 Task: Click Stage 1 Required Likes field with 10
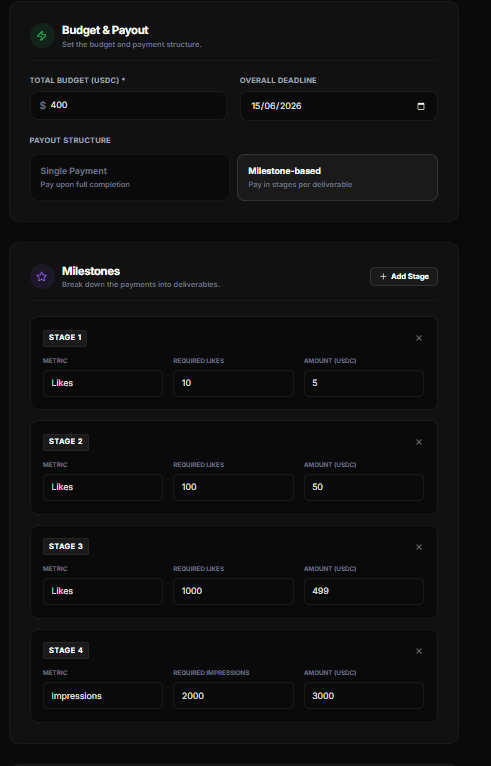coord(233,383)
